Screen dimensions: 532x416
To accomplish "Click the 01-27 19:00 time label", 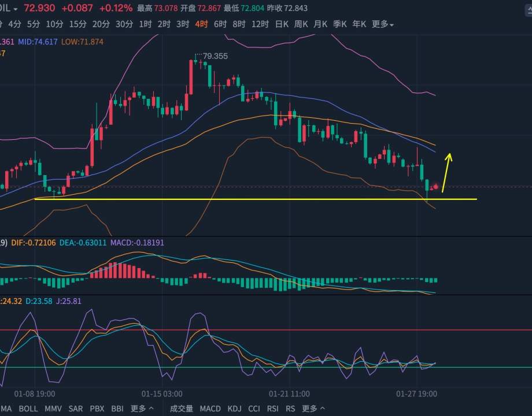I will pyautogui.click(x=417, y=393).
